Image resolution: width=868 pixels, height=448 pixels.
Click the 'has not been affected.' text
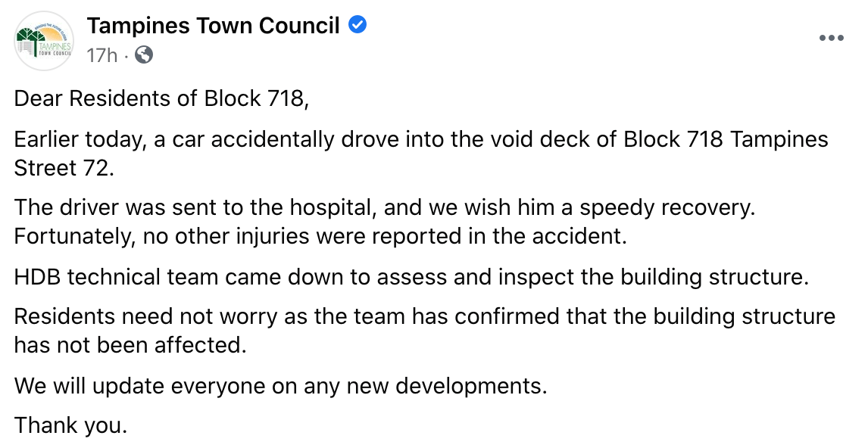131,345
